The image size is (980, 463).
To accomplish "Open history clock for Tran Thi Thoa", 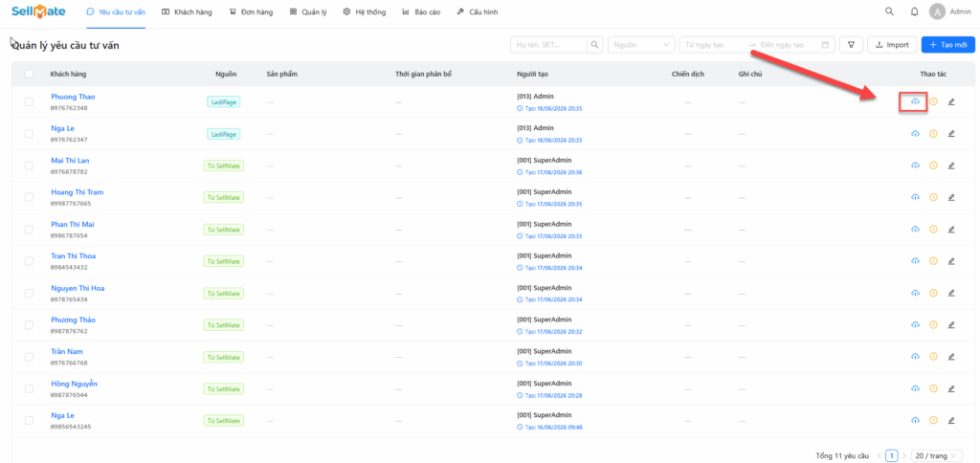I will pyautogui.click(x=933, y=260).
